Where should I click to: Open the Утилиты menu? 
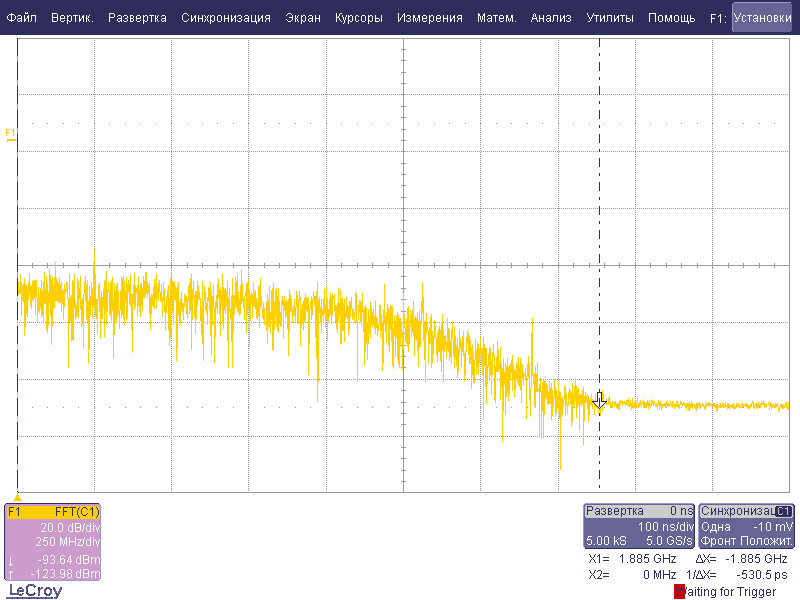point(609,18)
